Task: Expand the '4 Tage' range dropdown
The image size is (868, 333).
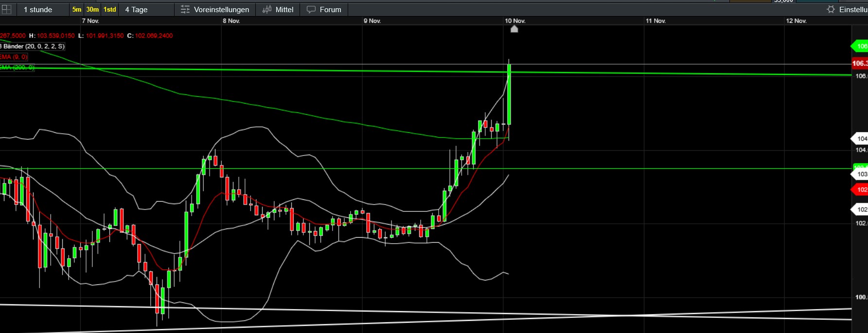Action: click(137, 9)
